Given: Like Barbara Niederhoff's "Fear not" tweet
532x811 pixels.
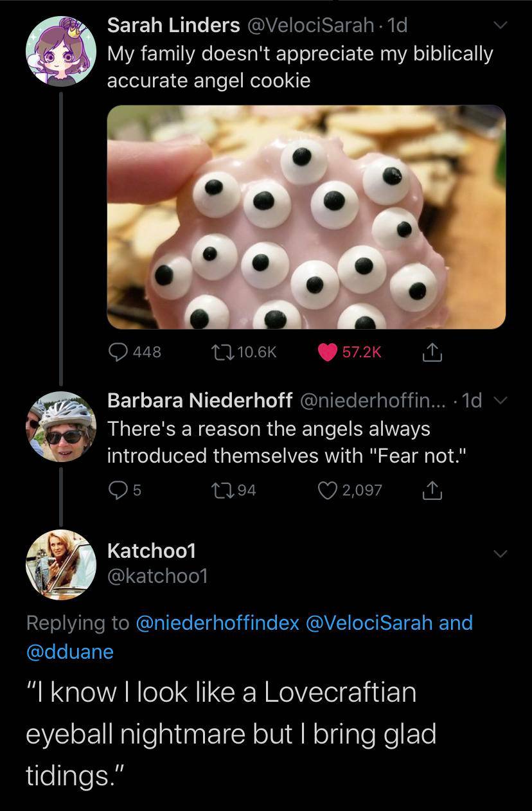Looking at the screenshot, I should (x=328, y=490).
